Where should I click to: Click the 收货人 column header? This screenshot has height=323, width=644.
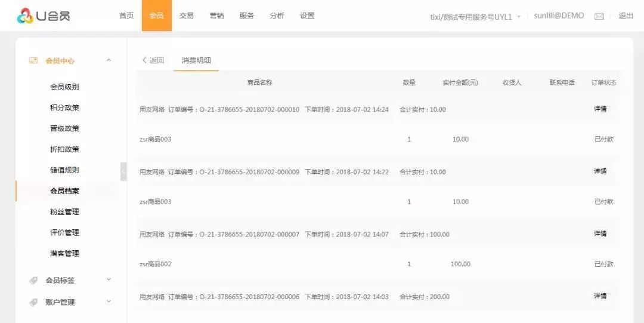[512, 82]
